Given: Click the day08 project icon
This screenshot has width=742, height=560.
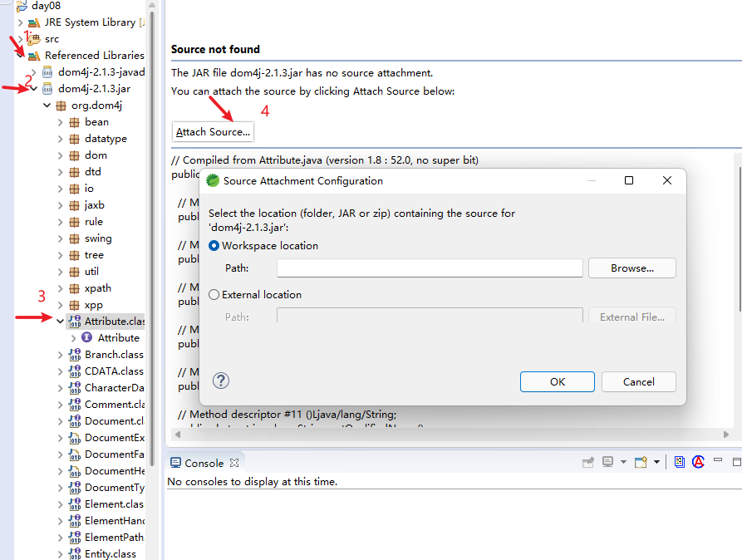Looking at the screenshot, I should (22, 6).
